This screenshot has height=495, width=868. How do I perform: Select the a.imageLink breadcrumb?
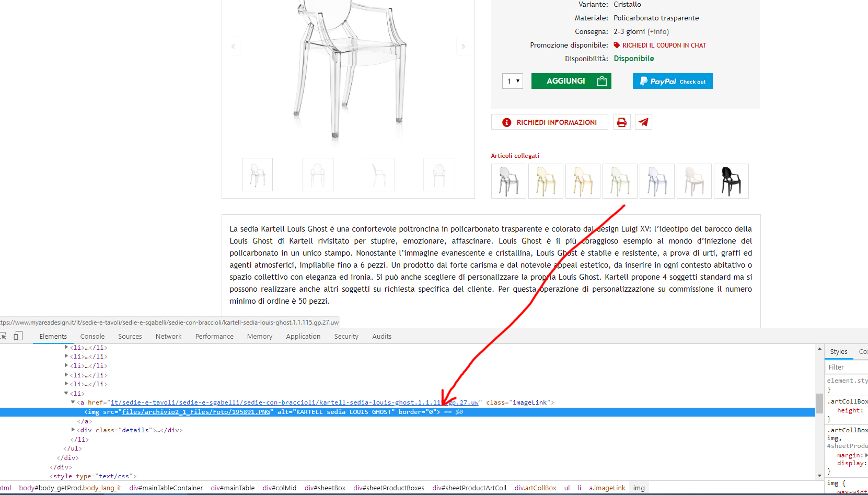point(607,488)
